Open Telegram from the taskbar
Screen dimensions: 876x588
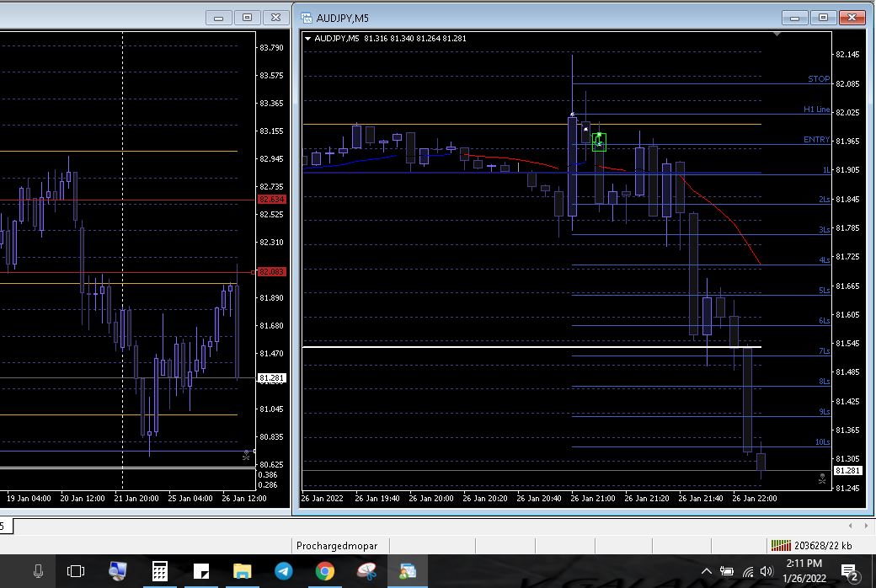(284, 572)
